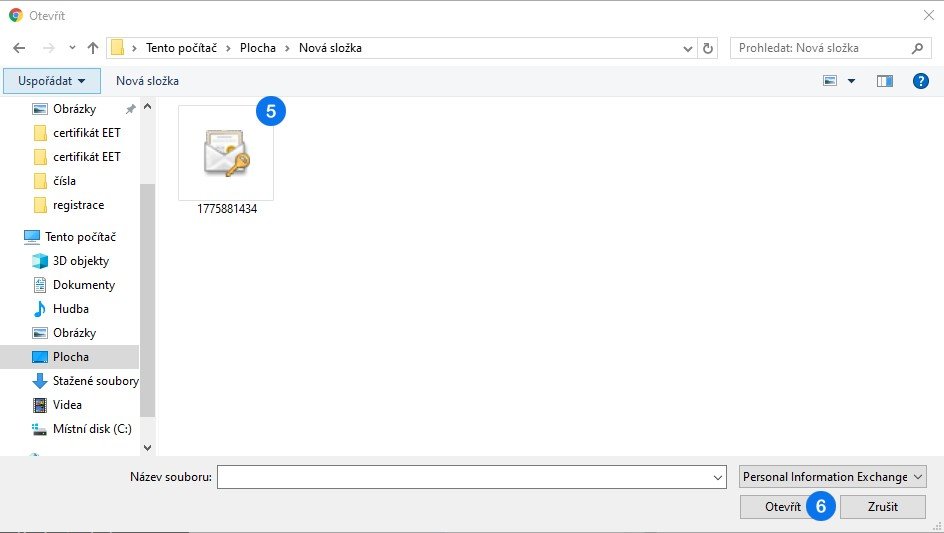This screenshot has width=944, height=533.
Task: Click the file name 1775881434
Action: coord(227,209)
